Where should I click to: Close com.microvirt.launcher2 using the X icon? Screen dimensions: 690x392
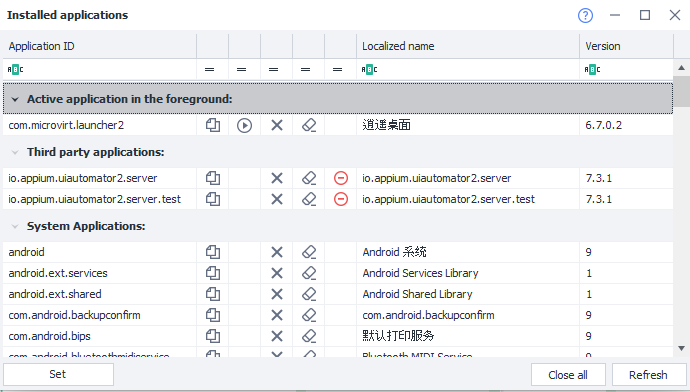[x=277, y=125]
